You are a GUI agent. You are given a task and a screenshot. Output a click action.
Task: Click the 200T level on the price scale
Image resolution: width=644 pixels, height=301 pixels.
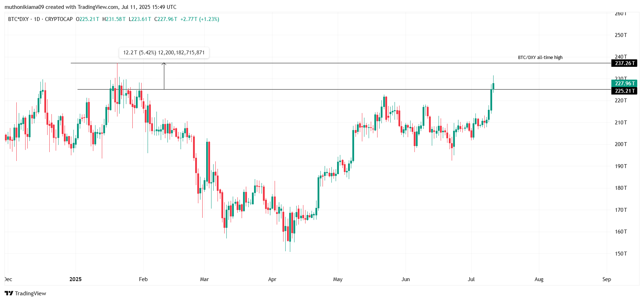(621, 144)
